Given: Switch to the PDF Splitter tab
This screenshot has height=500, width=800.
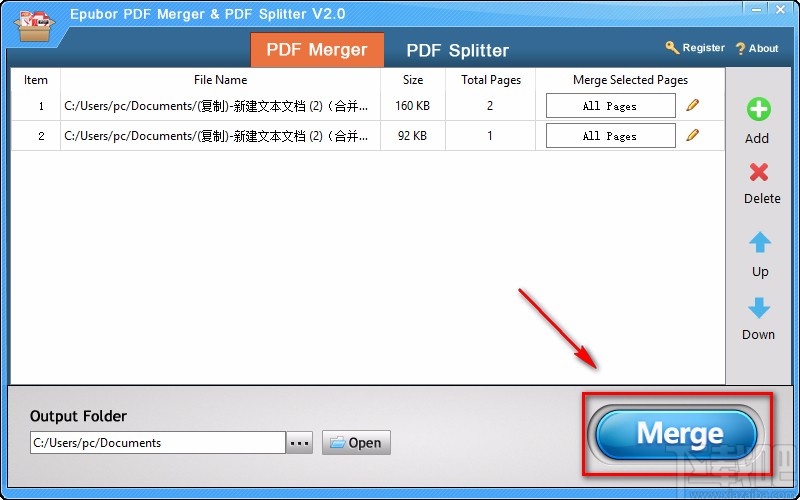Looking at the screenshot, I should coord(458,50).
